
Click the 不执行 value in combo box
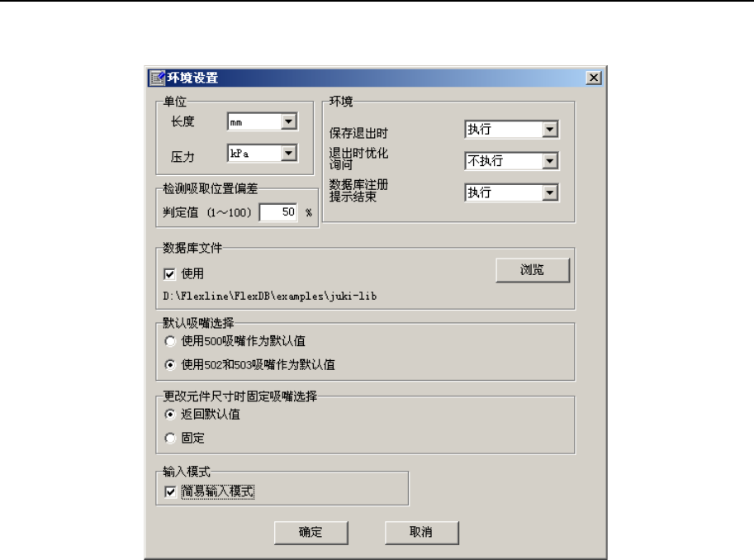(x=486, y=161)
